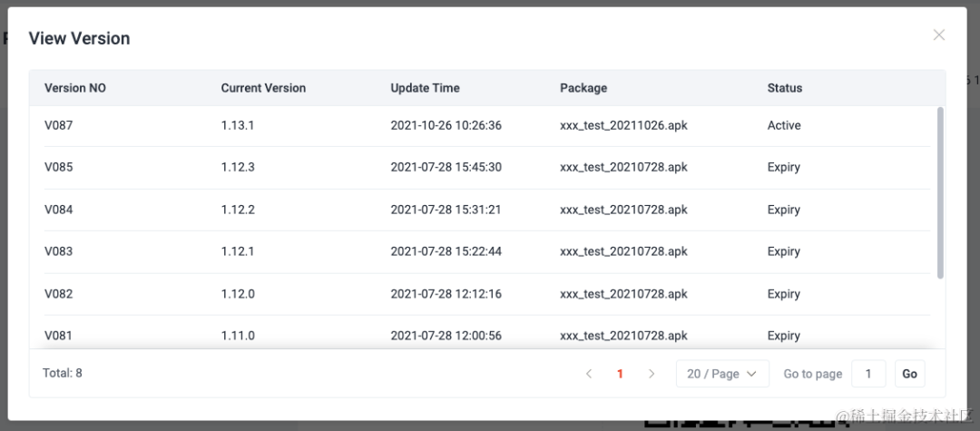Screen dimensions: 980x431
Task: Click the Active status of V087
Action: 784,125
